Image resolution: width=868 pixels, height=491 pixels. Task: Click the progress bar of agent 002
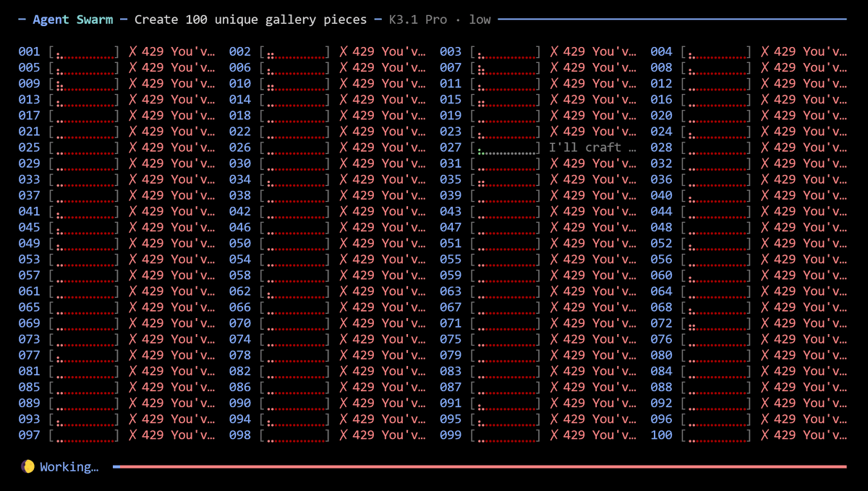coord(295,51)
